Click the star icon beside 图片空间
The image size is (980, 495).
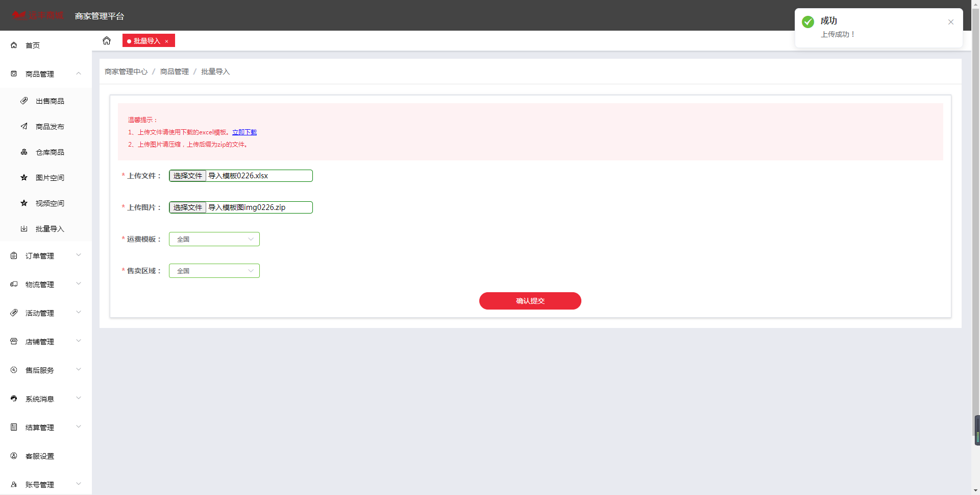click(x=24, y=177)
